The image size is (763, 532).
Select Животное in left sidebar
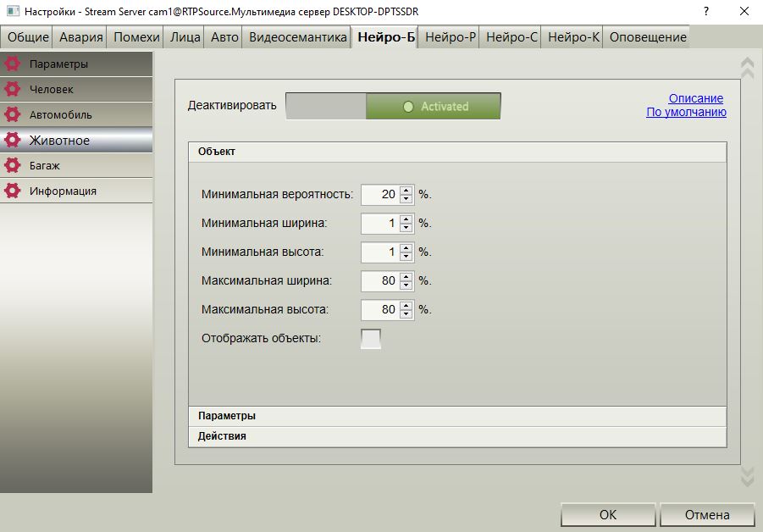pos(76,140)
